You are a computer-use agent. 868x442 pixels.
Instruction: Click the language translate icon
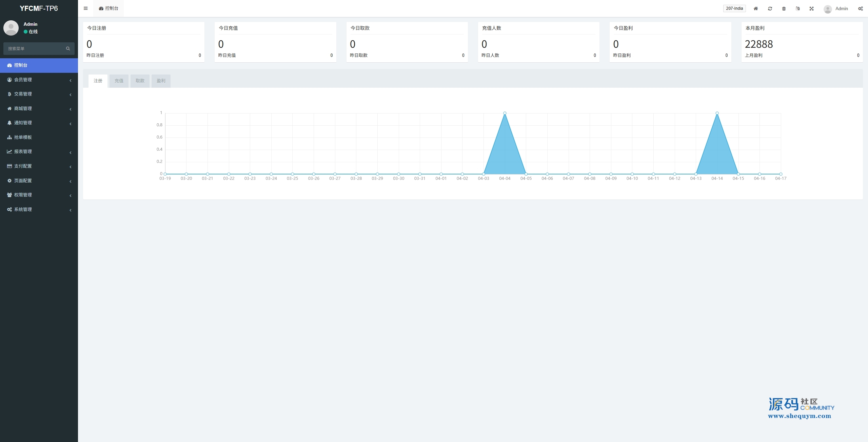[798, 8]
